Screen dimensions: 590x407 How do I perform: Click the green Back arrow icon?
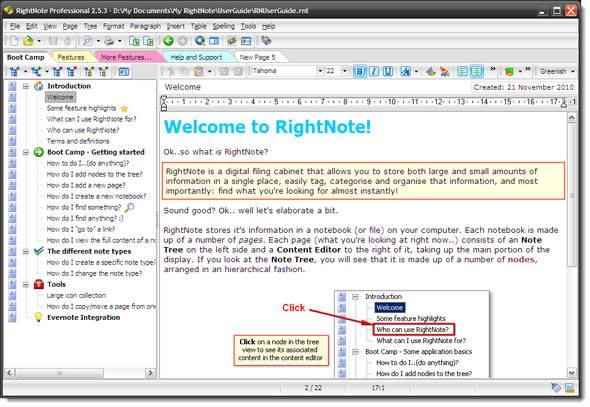pyautogui.click(x=168, y=41)
